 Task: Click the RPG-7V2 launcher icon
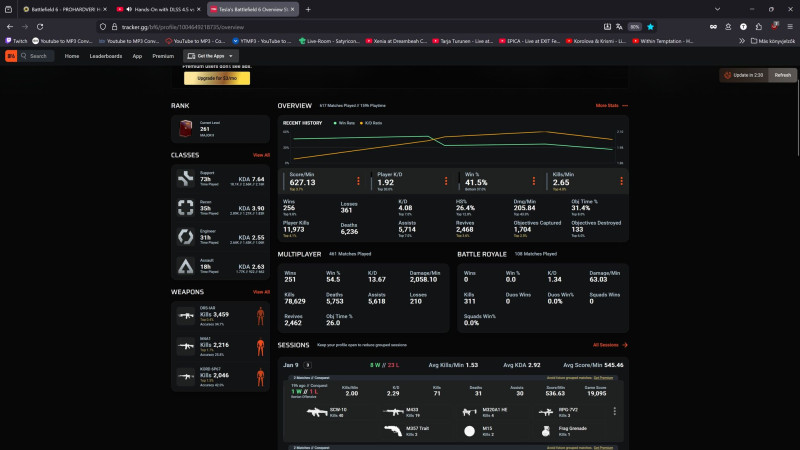[x=546, y=412]
